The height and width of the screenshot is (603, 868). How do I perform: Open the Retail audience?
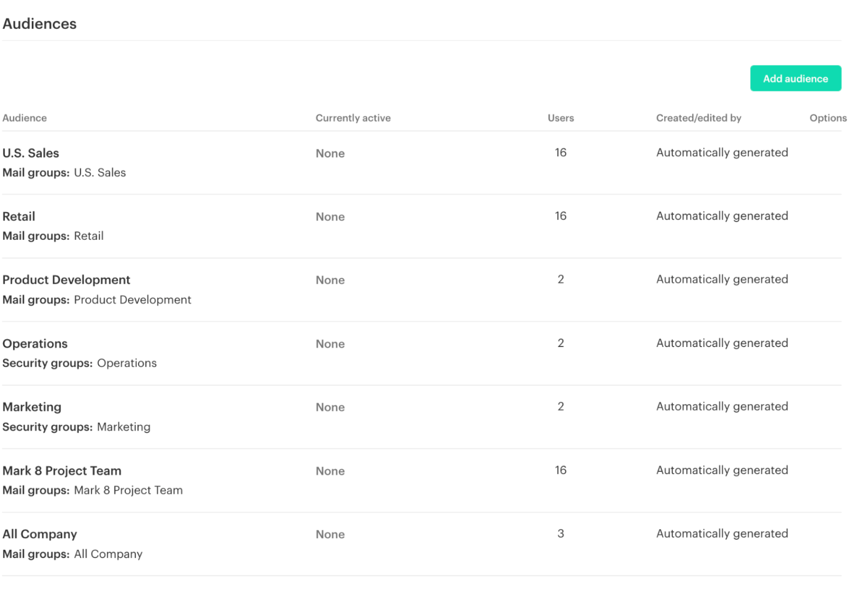click(18, 216)
